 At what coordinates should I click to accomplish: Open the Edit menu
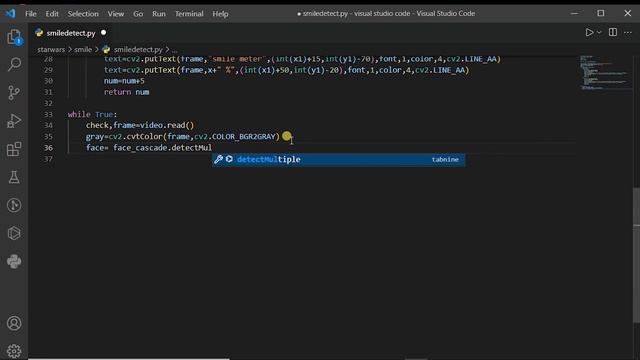[x=52, y=14]
